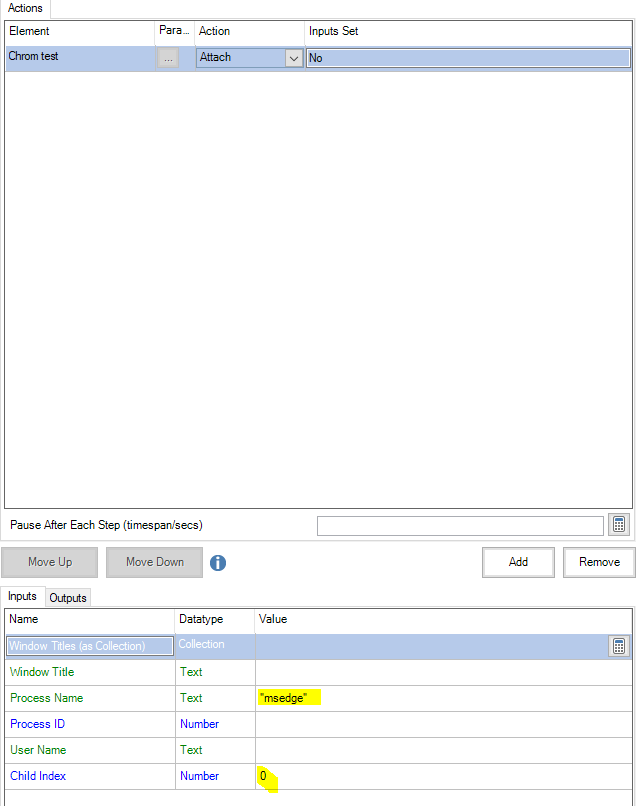Open calculator for Window Titles collection value
636x806 pixels.
pos(619,646)
